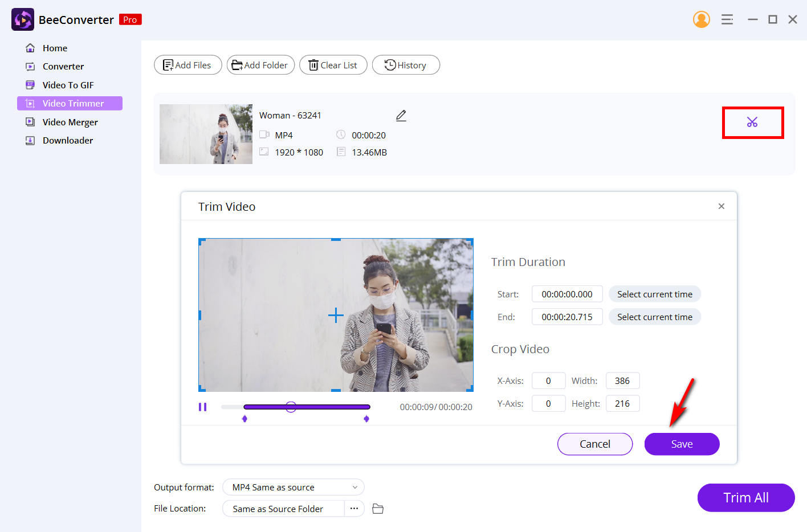Image resolution: width=807 pixels, height=532 pixels.
Task: Open the hamburger menu at top right
Action: coord(727,19)
